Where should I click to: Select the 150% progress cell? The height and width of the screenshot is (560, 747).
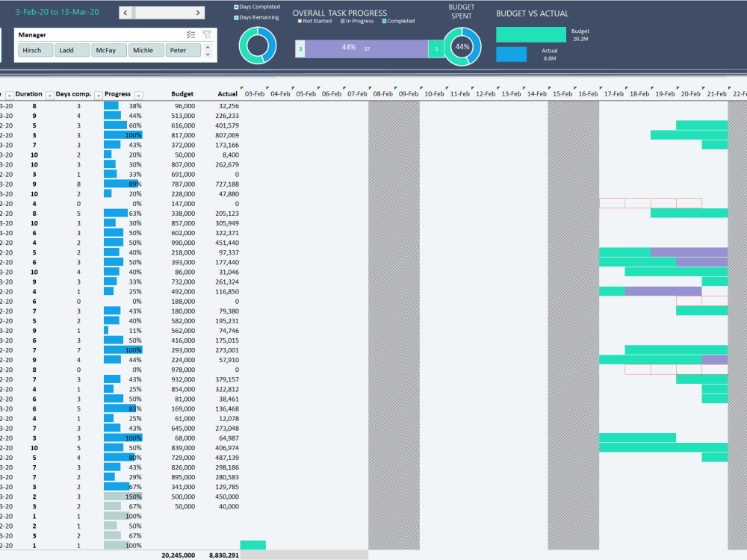(x=123, y=497)
